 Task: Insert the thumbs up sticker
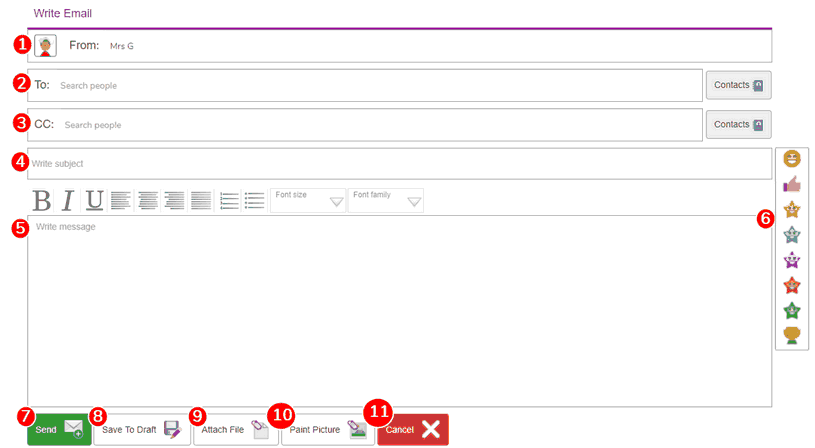pyautogui.click(x=792, y=184)
